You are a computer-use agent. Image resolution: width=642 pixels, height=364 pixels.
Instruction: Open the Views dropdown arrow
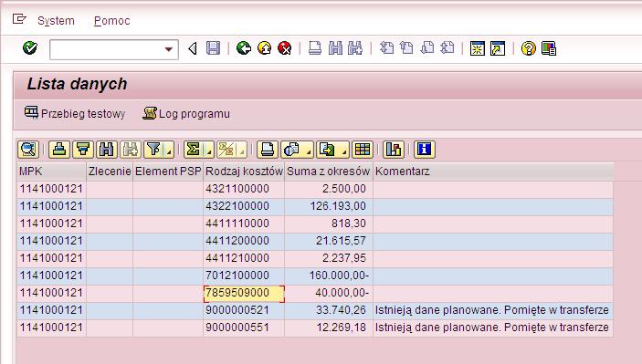coord(309,151)
